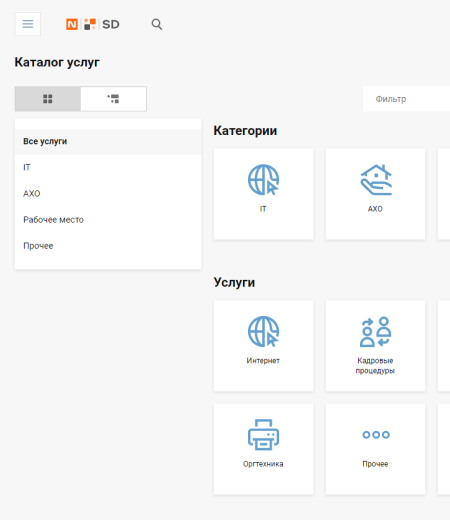This screenshot has height=520, width=450.
Task: Switch to tile grid view
Action: (48, 99)
